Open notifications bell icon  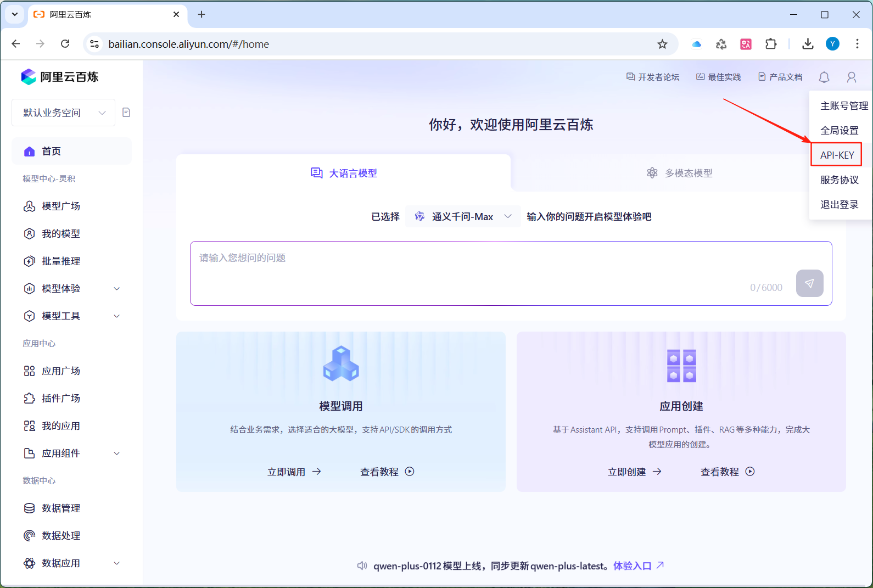[824, 77]
